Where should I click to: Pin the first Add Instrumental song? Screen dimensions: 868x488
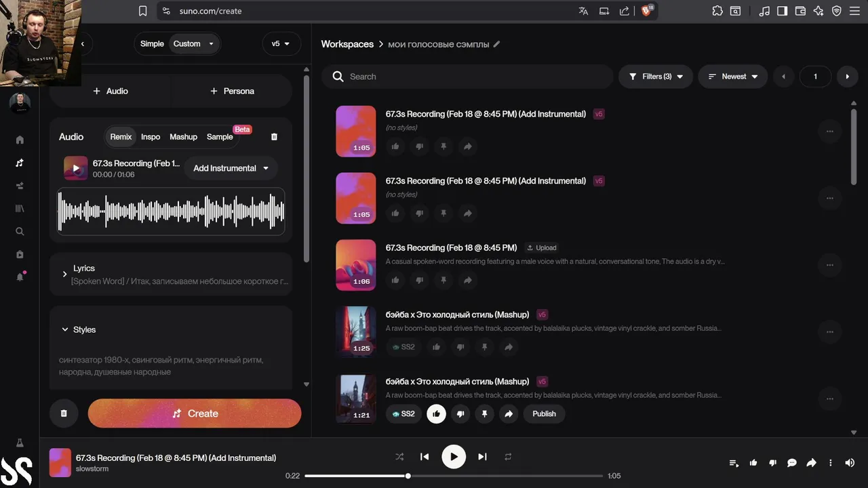coord(443,146)
